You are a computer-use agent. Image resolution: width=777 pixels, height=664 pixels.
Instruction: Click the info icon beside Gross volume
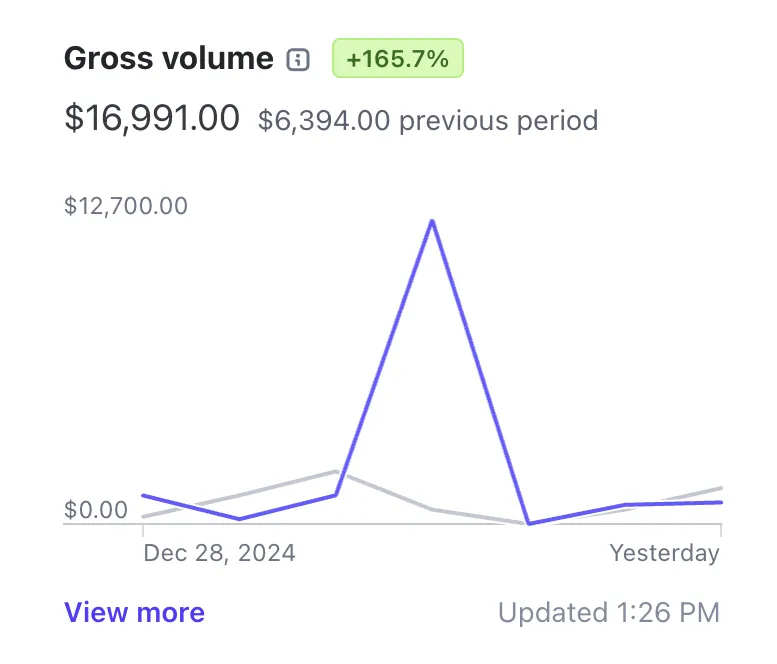pos(297,59)
